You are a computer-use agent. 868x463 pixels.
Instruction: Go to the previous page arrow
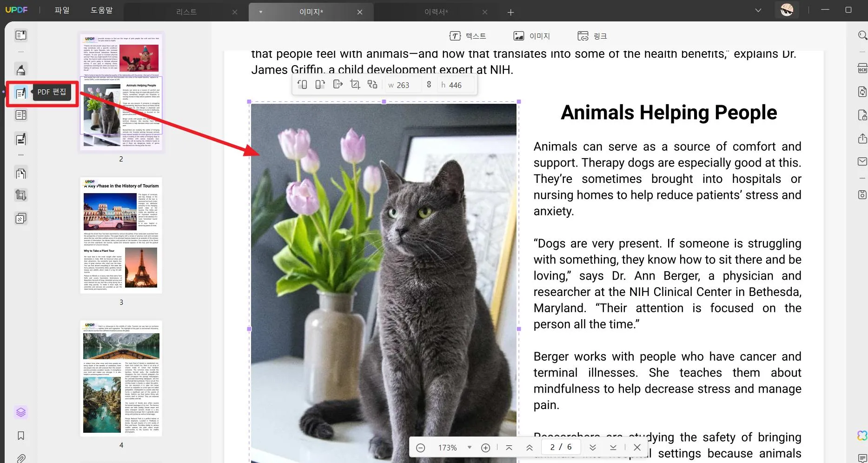529,448
